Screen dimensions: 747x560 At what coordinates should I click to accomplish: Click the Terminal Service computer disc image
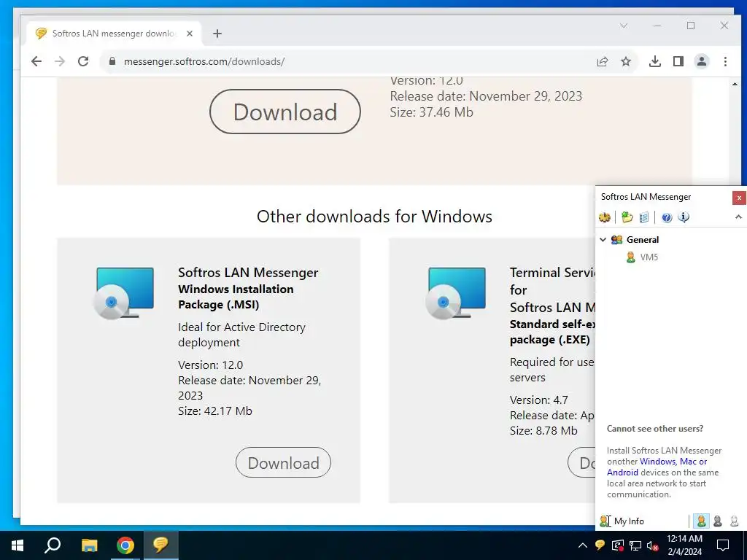click(x=456, y=293)
